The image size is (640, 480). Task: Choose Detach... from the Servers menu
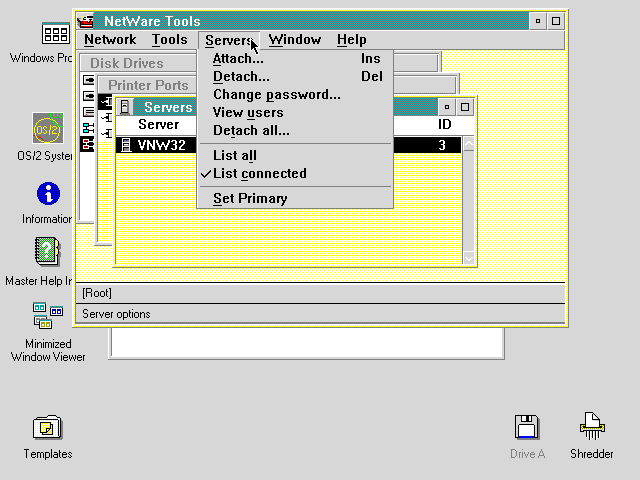[295, 77]
